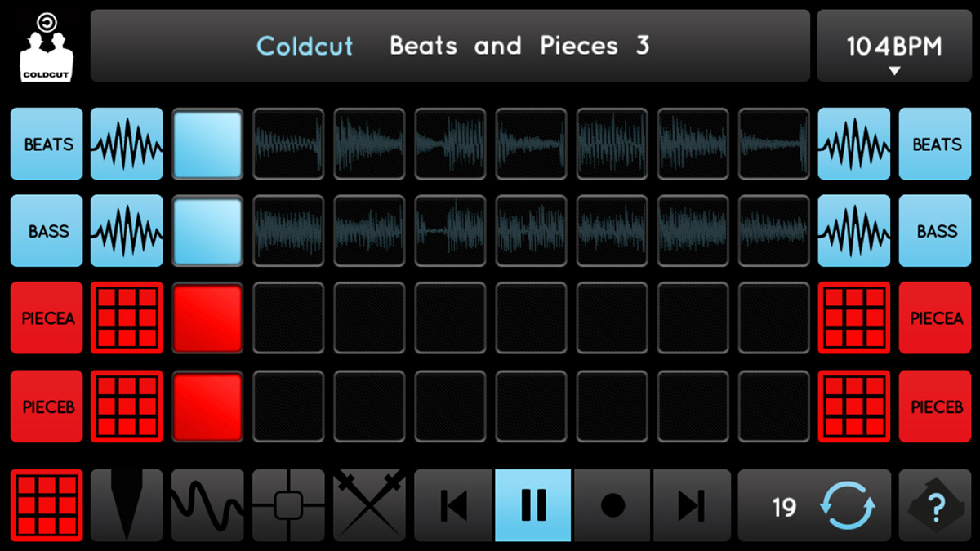Select right waveform icon in BEATS row
Screen dimensions: 980x551
[854, 144]
